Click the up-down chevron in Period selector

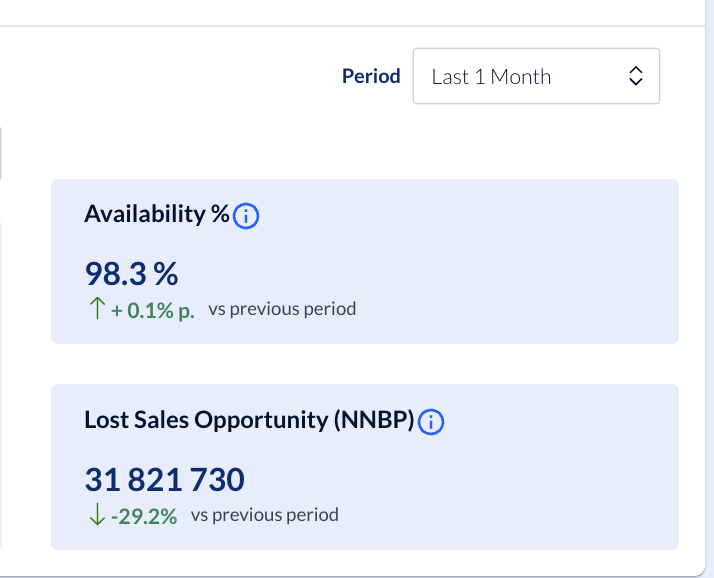[635, 77]
